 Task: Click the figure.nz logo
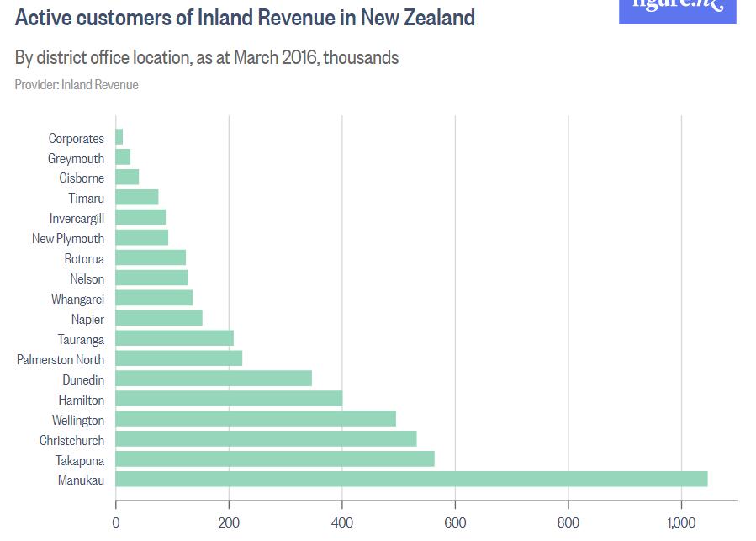pyautogui.click(x=677, y=10)
